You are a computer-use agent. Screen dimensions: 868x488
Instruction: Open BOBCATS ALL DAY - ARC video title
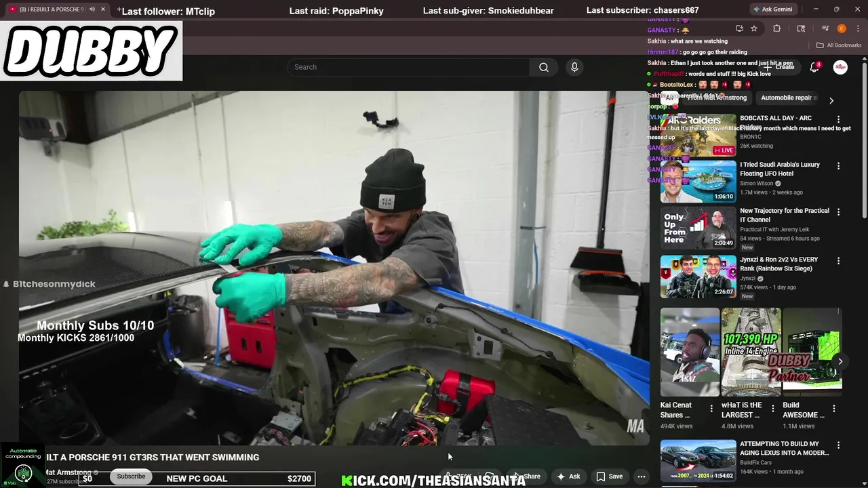776,122
